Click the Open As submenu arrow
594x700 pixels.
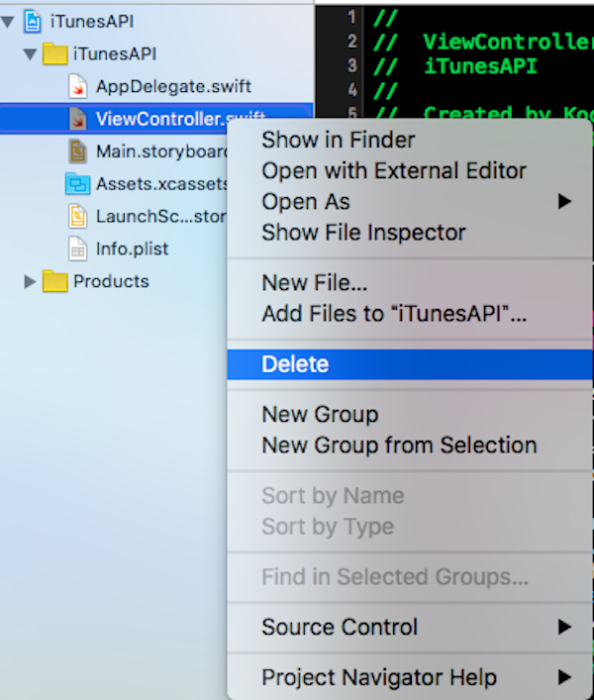(x=564, y=202)
